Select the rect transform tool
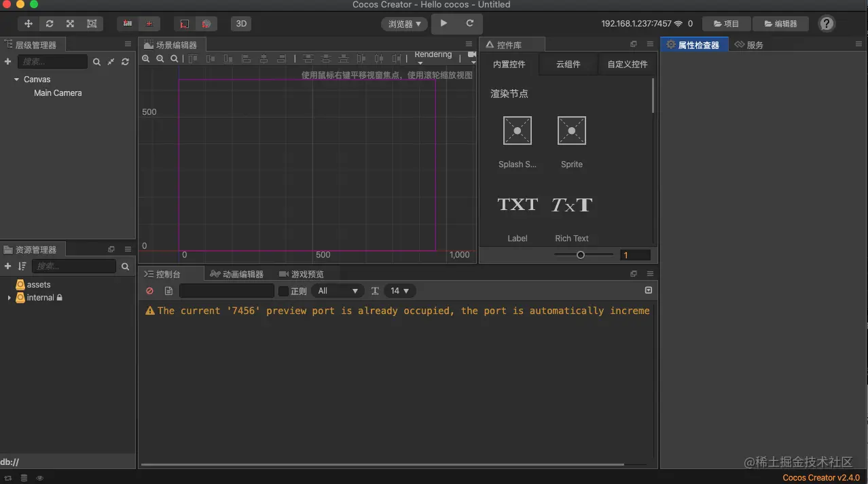 pyautogui.click(x=92, y=24)
